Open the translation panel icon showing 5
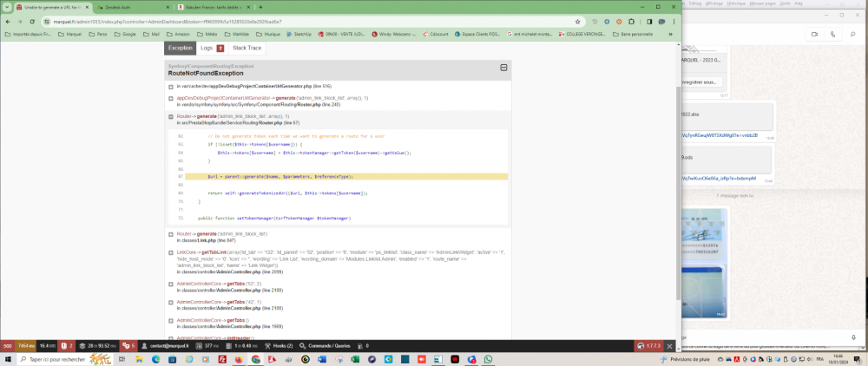 click(128, 346)
